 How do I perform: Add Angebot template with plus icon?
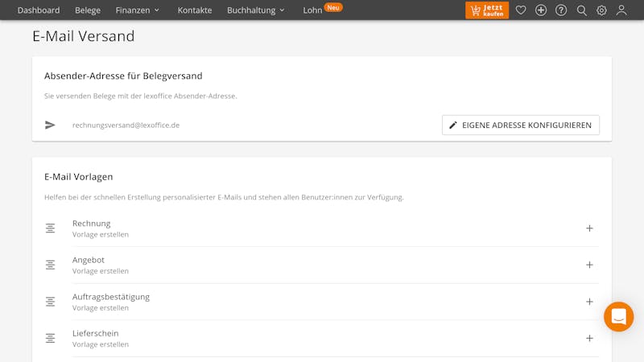pyautogui.click(x=589, y=265)
